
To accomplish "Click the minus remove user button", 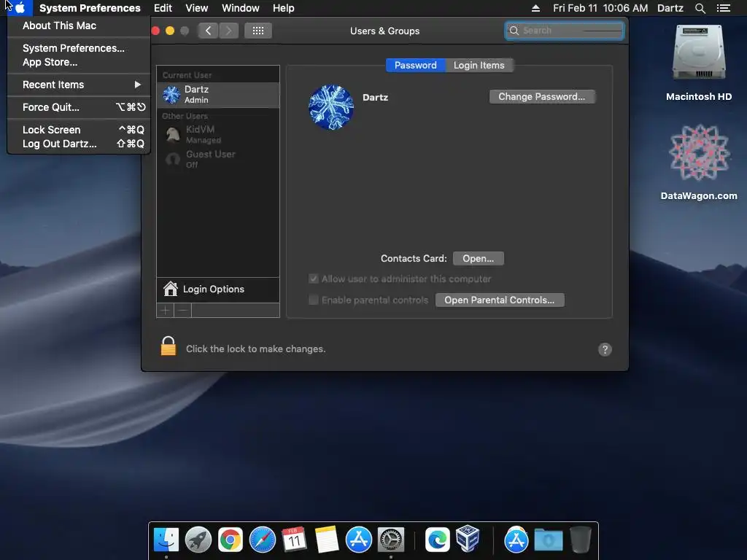I will [183, 311].
